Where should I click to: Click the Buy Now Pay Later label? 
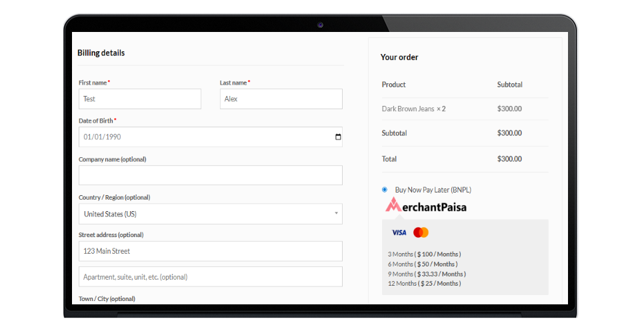click(433, 190)
